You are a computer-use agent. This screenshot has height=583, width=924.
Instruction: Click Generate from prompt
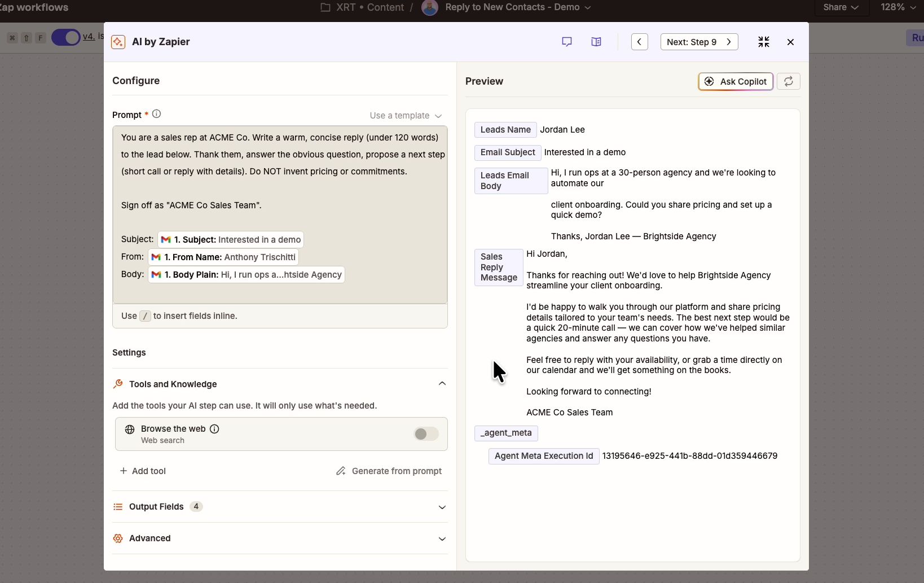click(389, 471)
